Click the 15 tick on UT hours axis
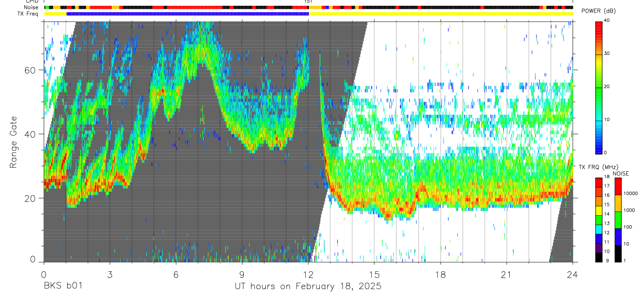Screen dimensions: 644x297 pos(374,274)
